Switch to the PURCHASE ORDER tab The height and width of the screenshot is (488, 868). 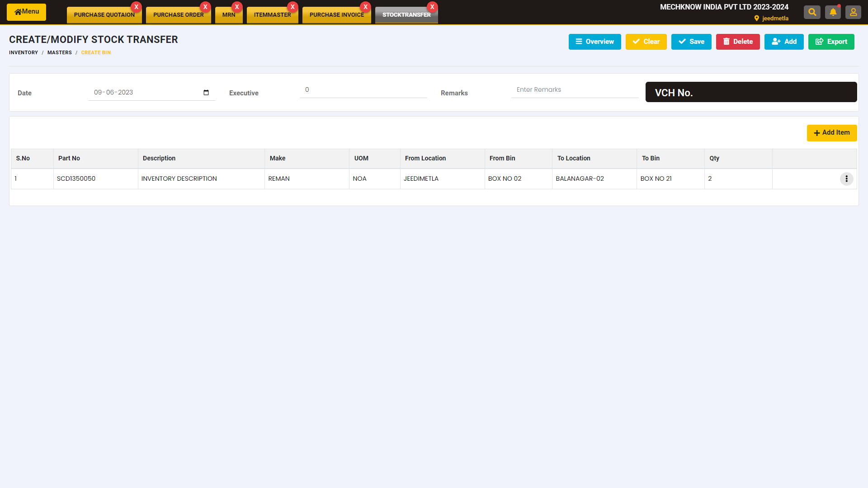click(178, 15)
